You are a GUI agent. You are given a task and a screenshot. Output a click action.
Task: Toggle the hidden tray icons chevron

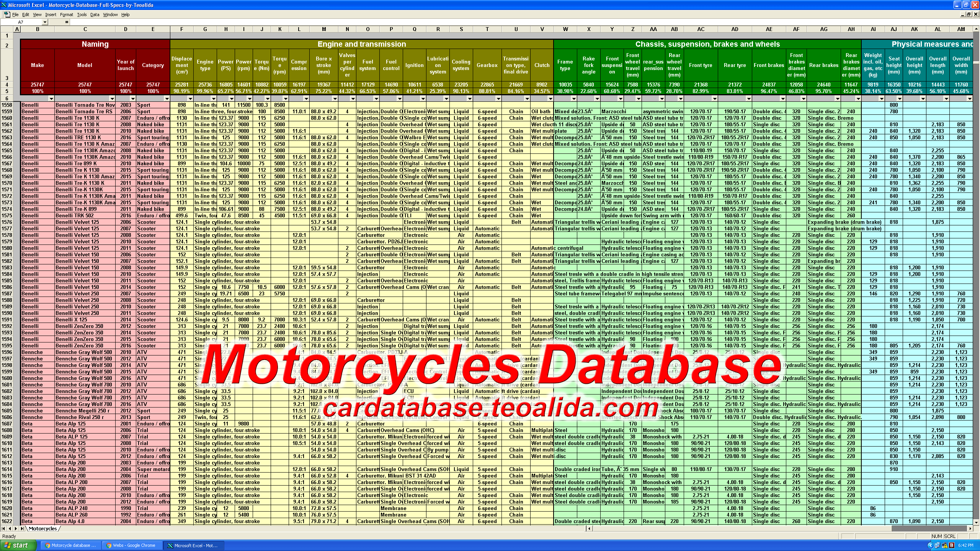pos(931,545)
